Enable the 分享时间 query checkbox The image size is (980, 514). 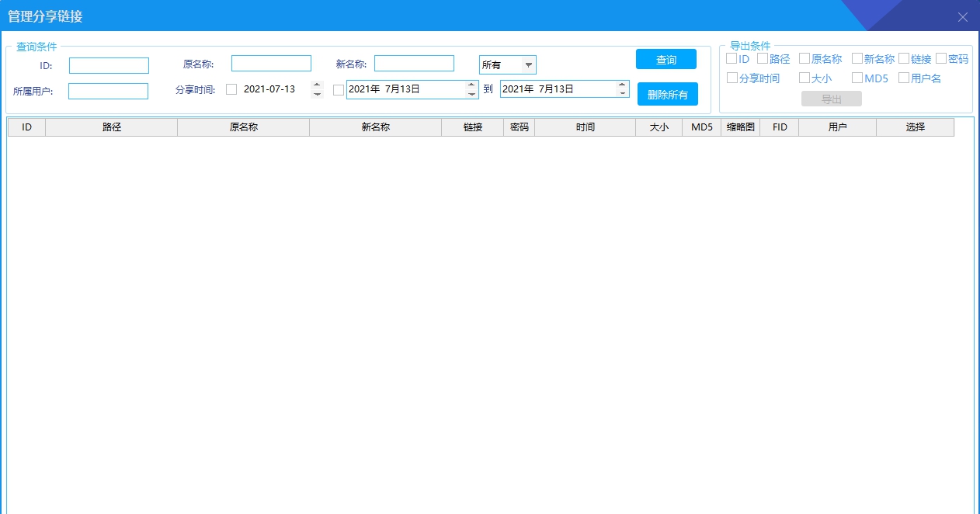pyautogui.click(x=231, y=89)
